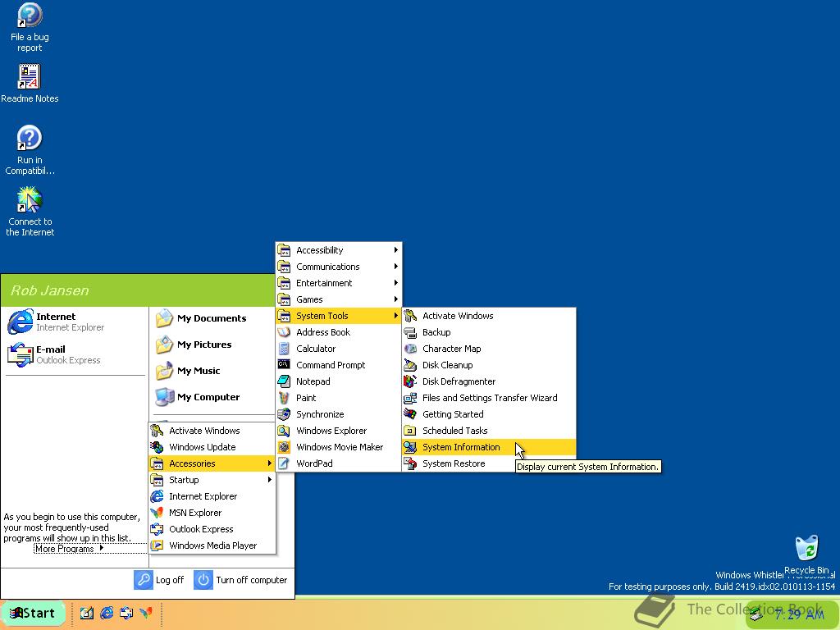Open My Documents folder icon
840x630 pixels.
[164, 318]
